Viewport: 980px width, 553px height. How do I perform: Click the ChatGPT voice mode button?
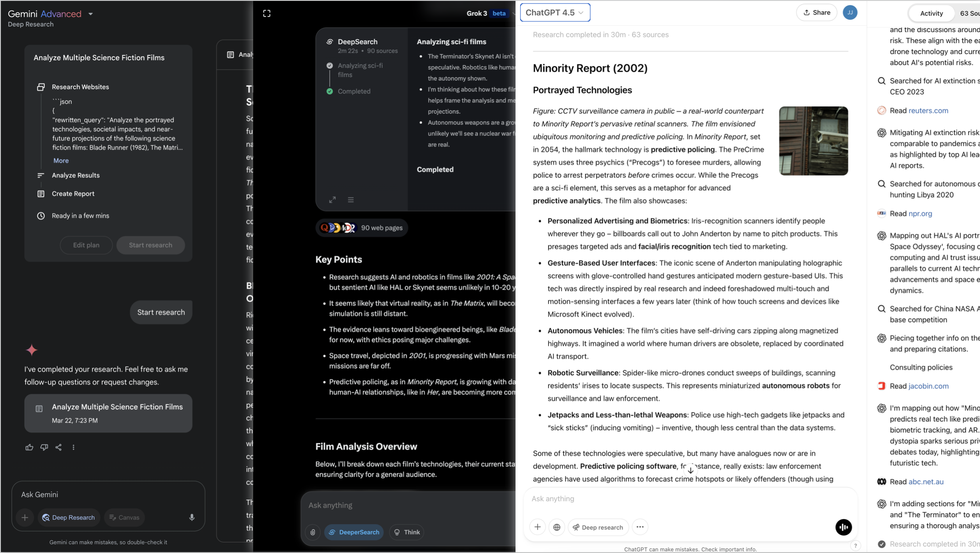[844, 527]
